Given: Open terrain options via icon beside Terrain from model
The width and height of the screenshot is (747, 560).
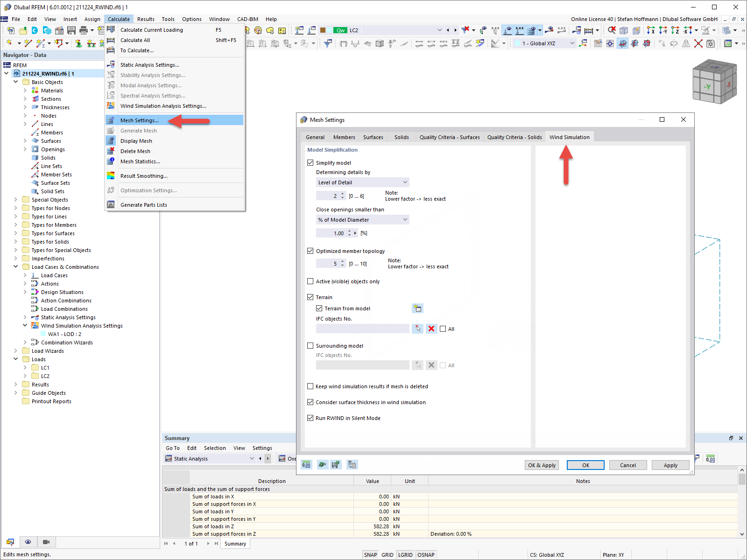Looking at the screenshot, I should click(x=417, y=308).
